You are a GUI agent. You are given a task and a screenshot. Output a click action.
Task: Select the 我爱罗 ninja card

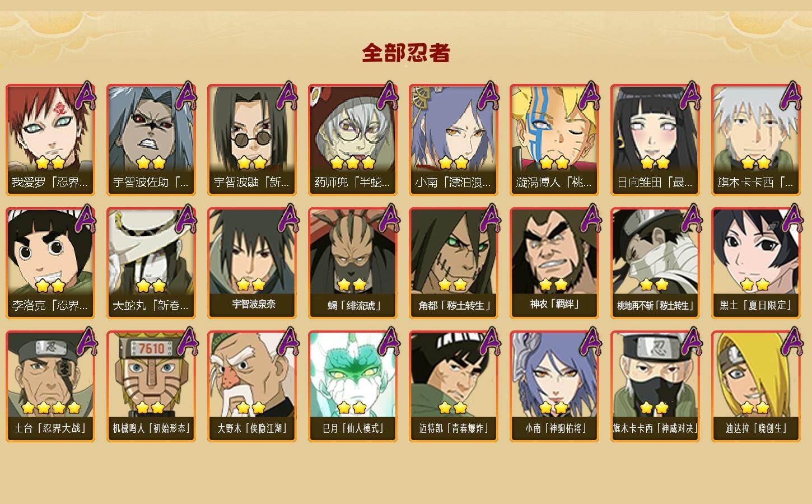coord(50,140)
